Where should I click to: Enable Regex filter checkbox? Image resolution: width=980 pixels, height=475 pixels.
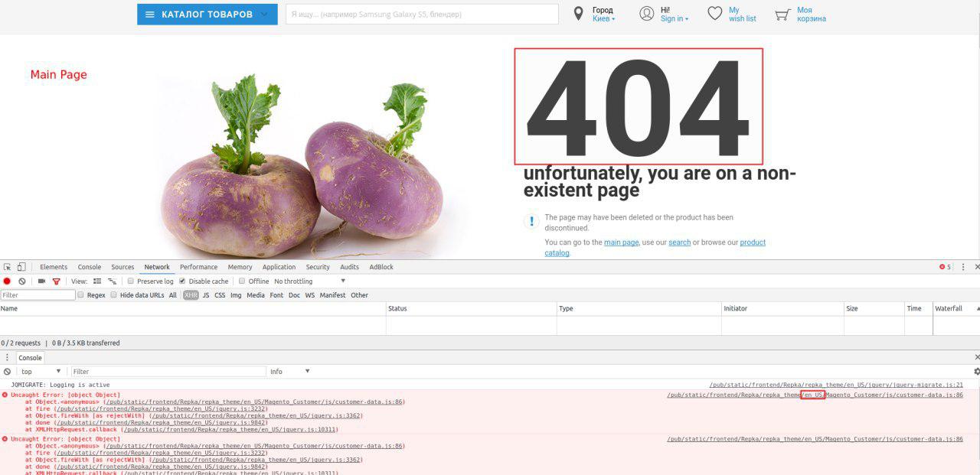81,295
